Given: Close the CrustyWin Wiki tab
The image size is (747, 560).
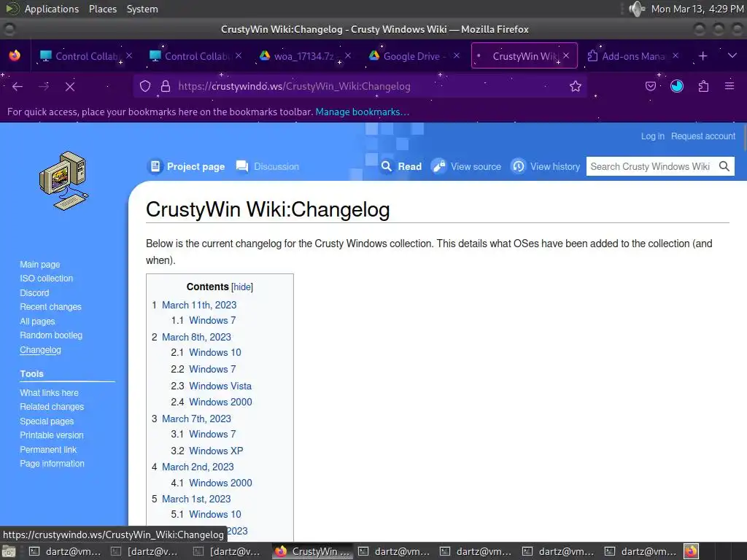Looking at the screenshot, I should (x=566, y=55).
